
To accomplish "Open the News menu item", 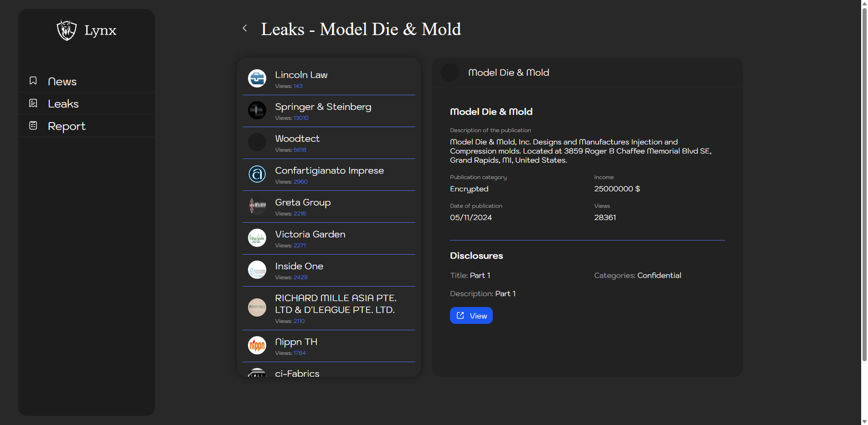I will (62, 82).
